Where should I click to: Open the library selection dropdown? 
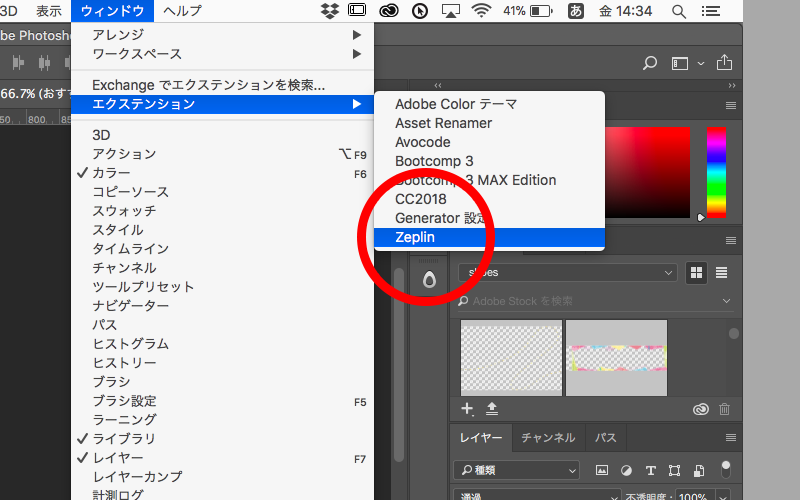tap(567, 272)
